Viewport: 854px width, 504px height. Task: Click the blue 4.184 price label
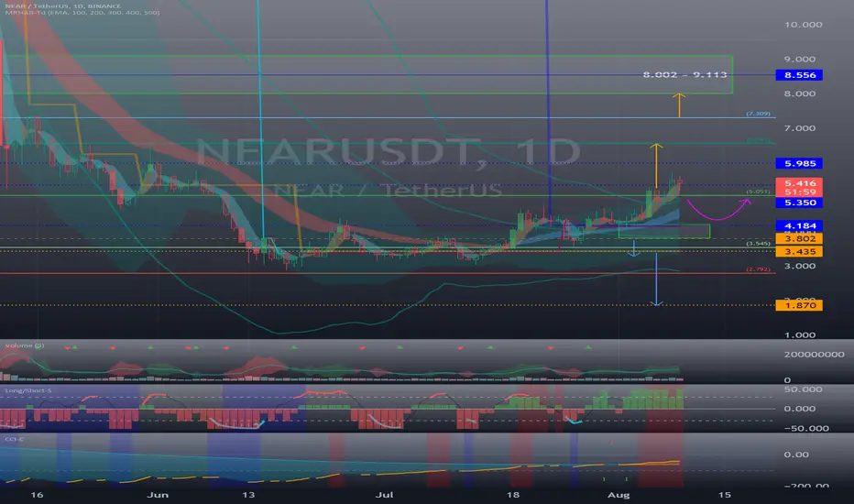click(799, 225)
